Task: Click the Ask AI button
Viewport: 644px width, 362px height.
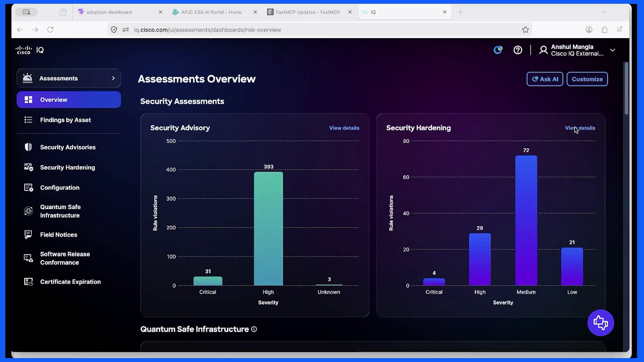Action: (545, 79)
